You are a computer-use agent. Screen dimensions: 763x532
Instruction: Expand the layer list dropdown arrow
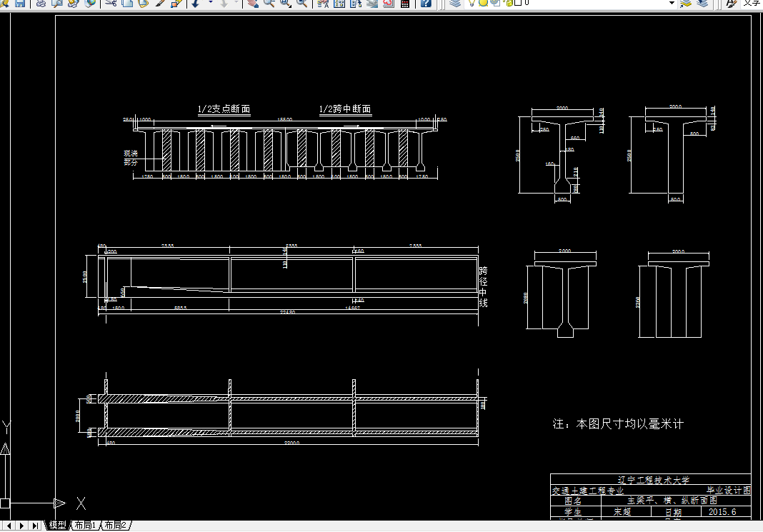point(672,3)
